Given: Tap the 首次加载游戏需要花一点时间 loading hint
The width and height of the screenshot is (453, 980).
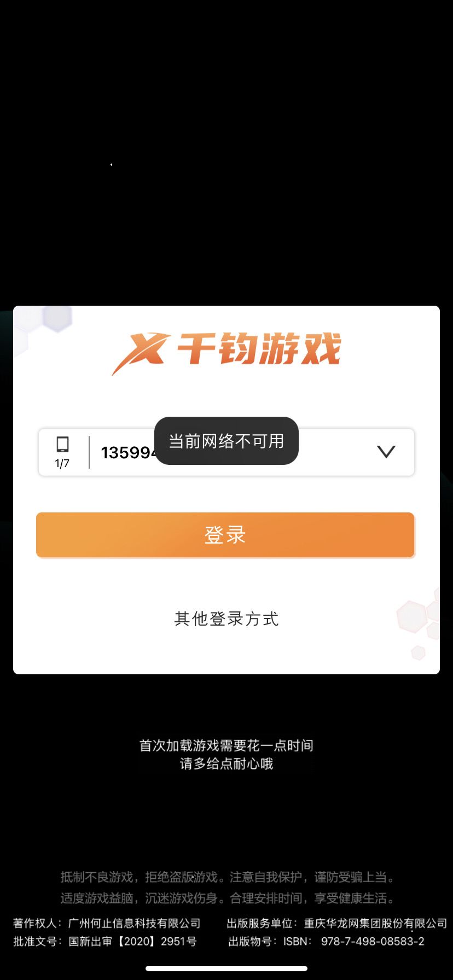Looking at the screenshot, I should tap(226, 745).
